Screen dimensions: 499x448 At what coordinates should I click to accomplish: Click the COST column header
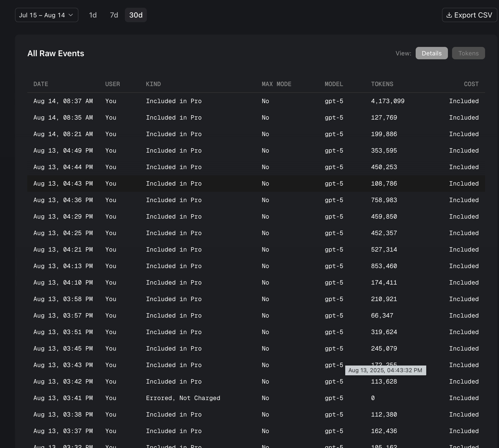[x=471, y=84]
